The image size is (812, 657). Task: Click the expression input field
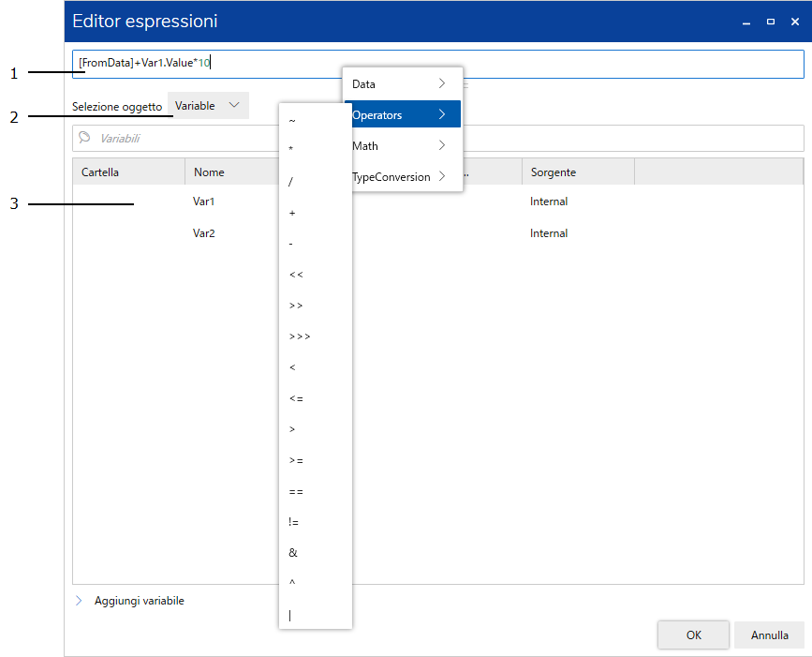(x=506, y=64)
